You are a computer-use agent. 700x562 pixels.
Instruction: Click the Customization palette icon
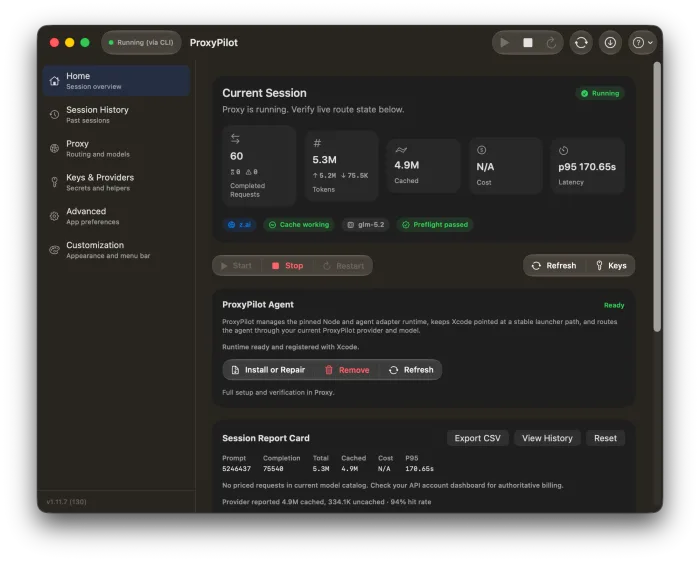pyautogui.click(x=54, y=250)
